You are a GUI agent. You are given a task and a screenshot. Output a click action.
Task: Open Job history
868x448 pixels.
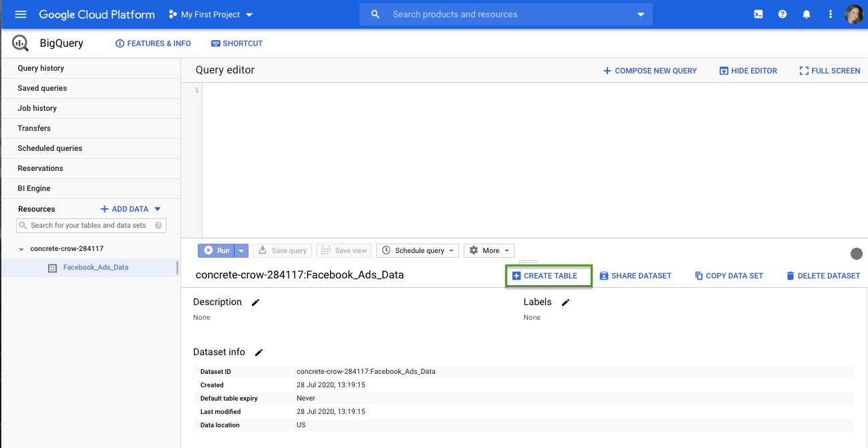[x=90, y=108]
